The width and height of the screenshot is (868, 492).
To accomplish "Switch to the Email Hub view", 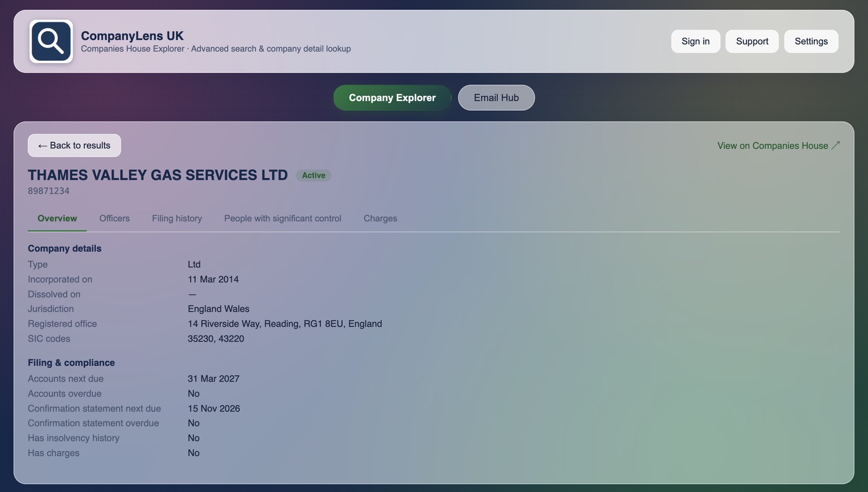I will click(496, 98).
